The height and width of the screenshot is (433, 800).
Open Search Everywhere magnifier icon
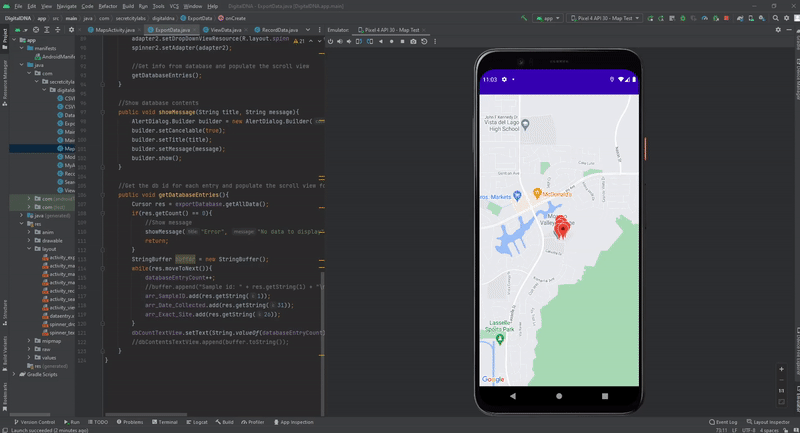(776, 18)
